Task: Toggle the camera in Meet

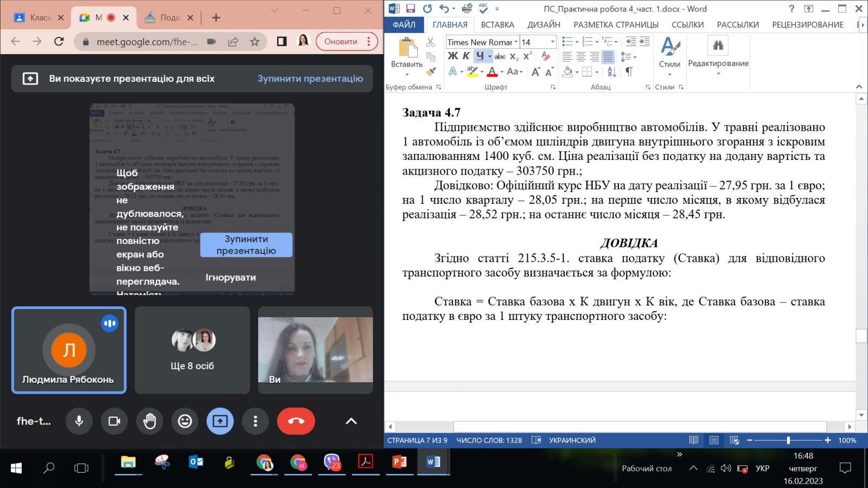Action: click(114, 421)
